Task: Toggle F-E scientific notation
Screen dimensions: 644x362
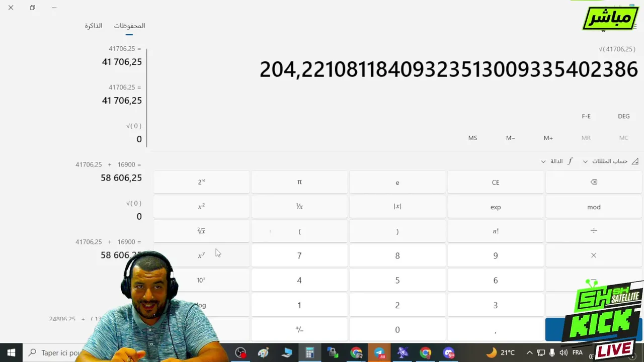Action: (x=586, y=116)
